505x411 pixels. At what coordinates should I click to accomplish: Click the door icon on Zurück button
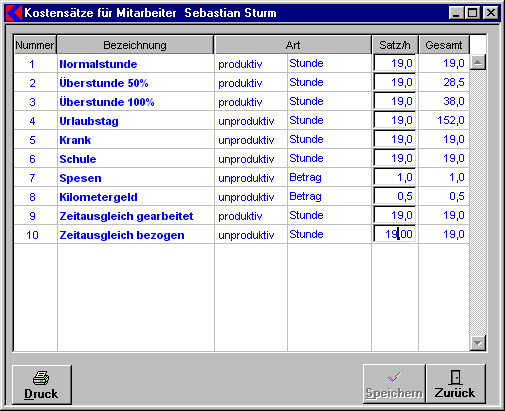pos(455,377)
